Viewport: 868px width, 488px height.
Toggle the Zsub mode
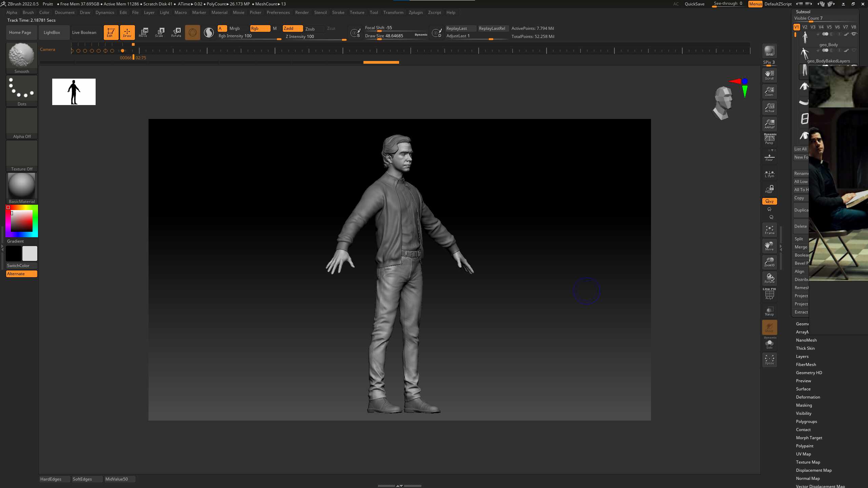tap(310, 29)
